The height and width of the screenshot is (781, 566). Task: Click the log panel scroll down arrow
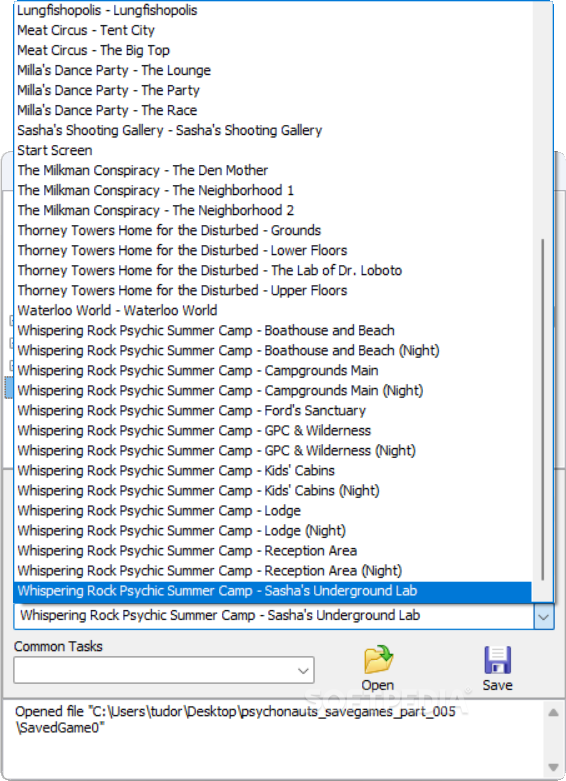554,767
